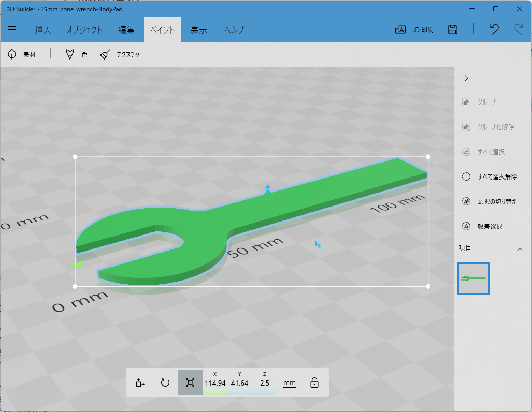Switch to the 挿入 tab

[x=43, y=30]
